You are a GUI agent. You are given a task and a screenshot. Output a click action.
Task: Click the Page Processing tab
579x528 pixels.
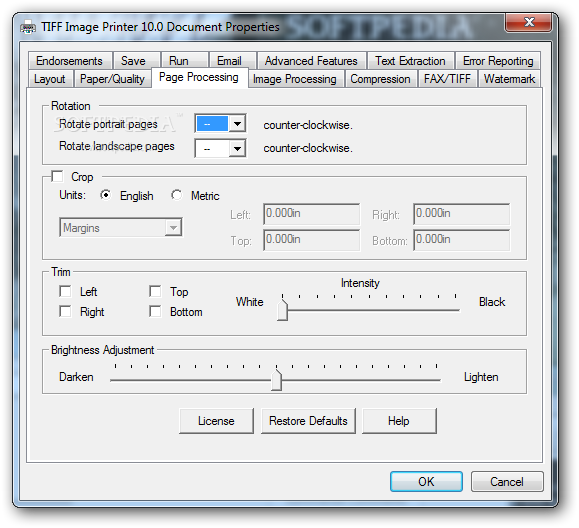coord(199,78)
